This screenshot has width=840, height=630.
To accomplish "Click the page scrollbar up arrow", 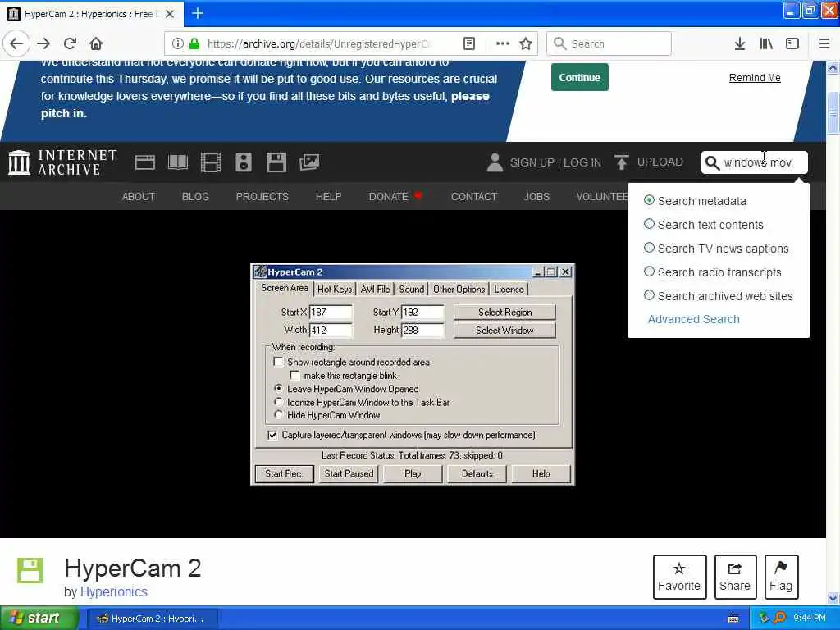I will pos(833,67).
